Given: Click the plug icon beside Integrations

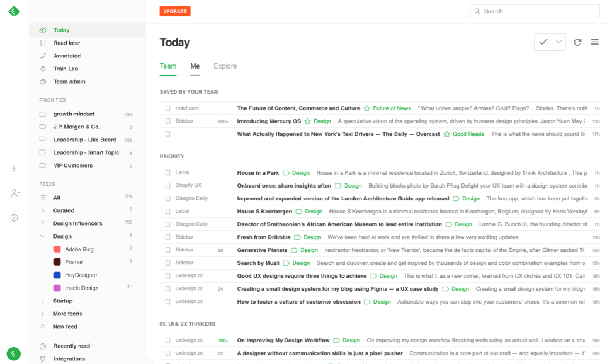Looking at the screenshot, I should (43, 359).
